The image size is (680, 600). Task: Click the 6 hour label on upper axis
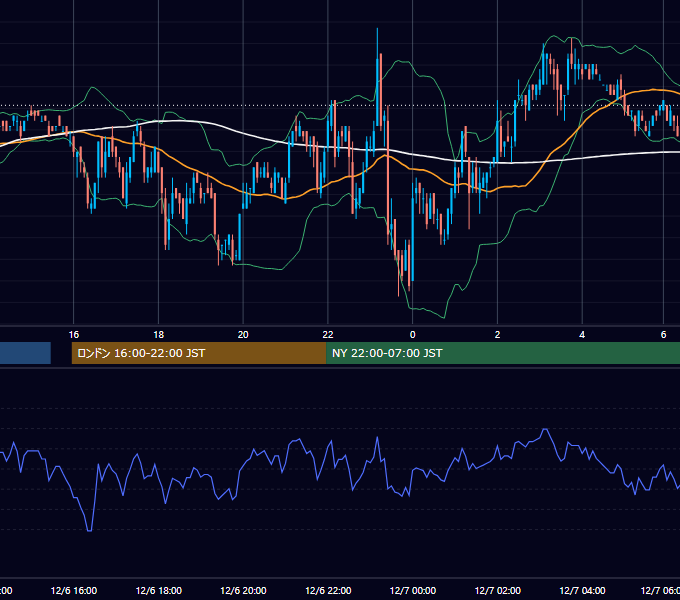pos(664,335)
